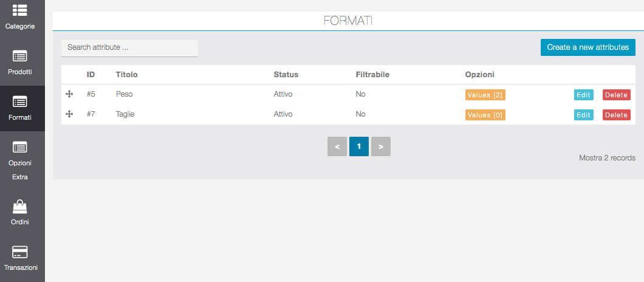Screen dimensions: 644x282
Task: Click the move handle for Peso row
Action: click(69, 94)
